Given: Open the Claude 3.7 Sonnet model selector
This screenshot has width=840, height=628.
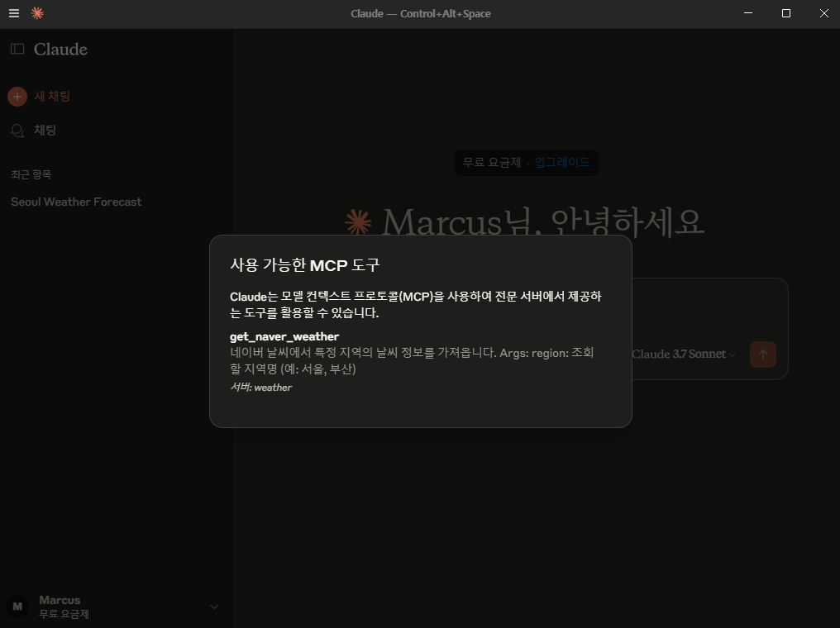Looking at the screenshot, I should [684, 354].
